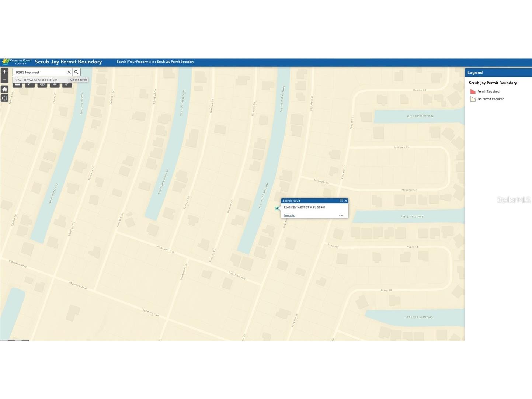Open the ellipsis actions menu in Search result
This screenshot has width=532, height=399.
pyautogui.click(x=341, y=215)
